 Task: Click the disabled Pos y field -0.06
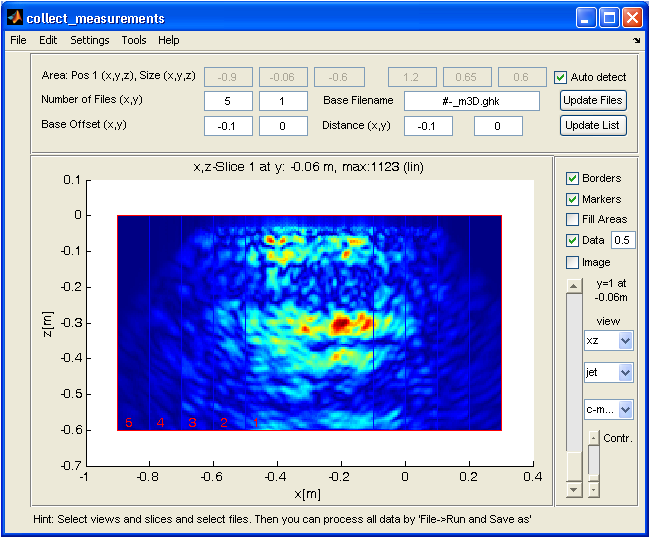pyautogui.click(x=283, y=77)
